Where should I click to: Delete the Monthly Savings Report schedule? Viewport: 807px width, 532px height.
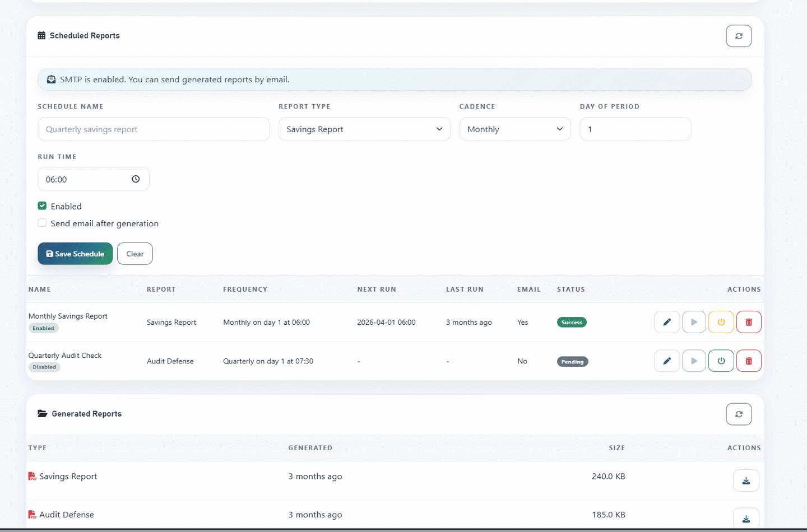pos(749,322)
